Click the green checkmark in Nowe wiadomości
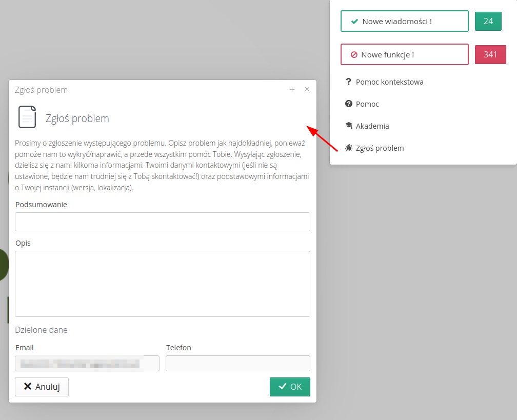The image size is (517, 420). (x=354, y=22)
